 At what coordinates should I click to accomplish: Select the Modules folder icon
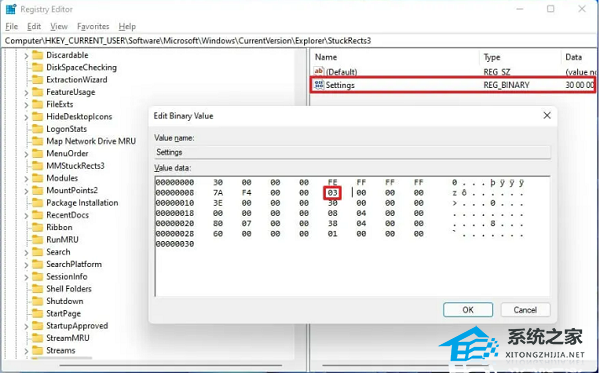click(38, 178)
